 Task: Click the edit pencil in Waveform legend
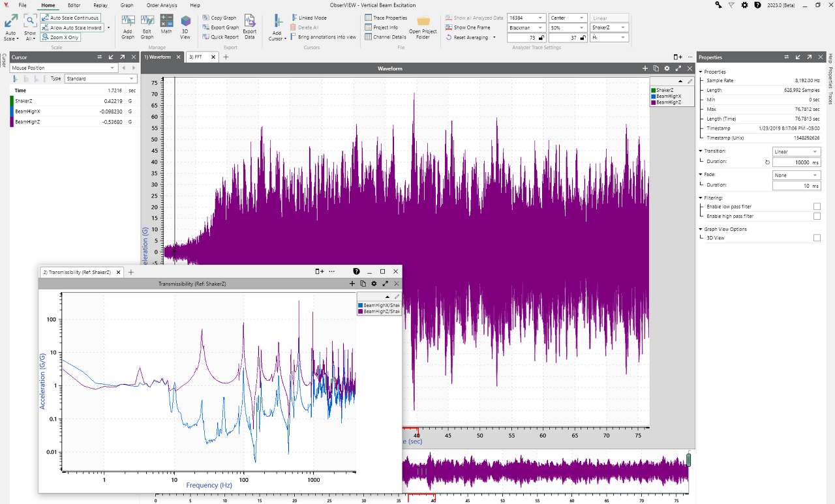690,82
